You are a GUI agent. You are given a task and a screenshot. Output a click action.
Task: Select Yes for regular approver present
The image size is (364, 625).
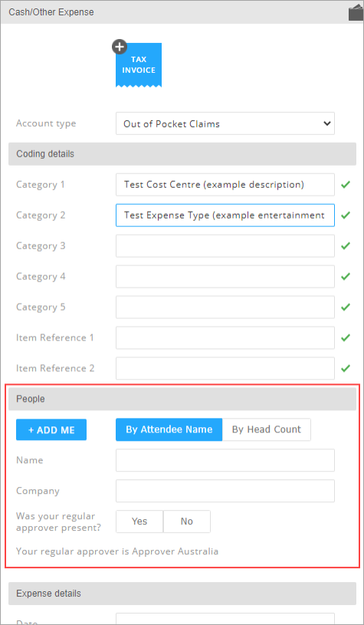pos(139,521)
